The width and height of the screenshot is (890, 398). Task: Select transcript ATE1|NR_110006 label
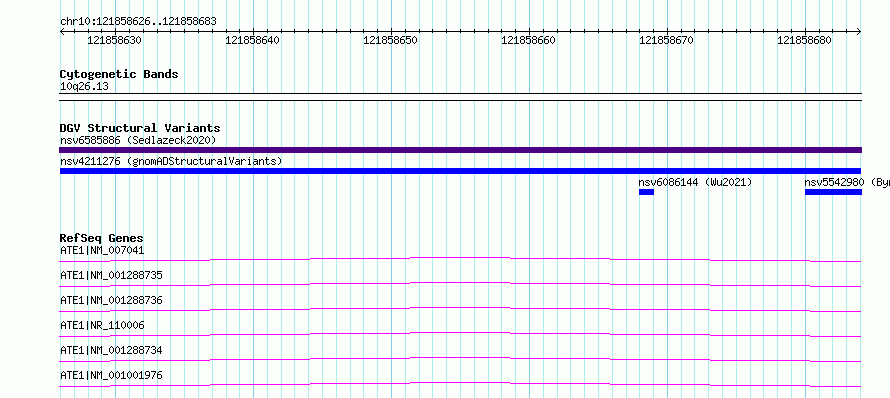102,325
